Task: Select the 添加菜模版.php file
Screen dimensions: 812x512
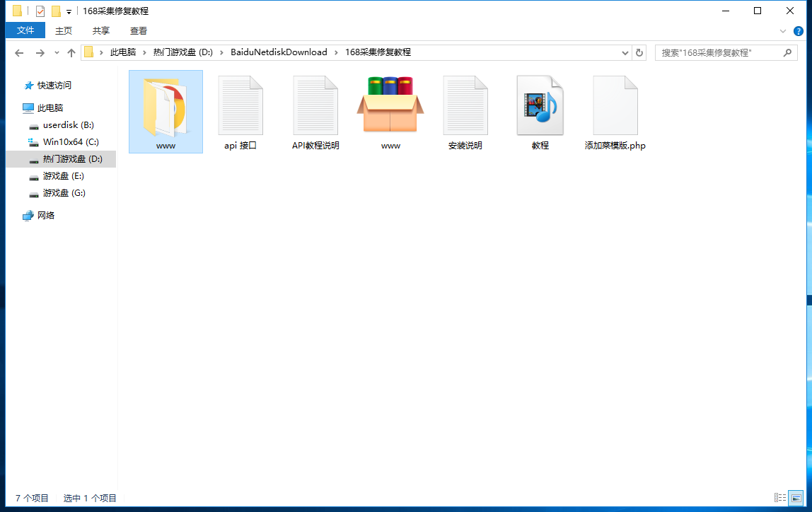Action: click(615, 106)
